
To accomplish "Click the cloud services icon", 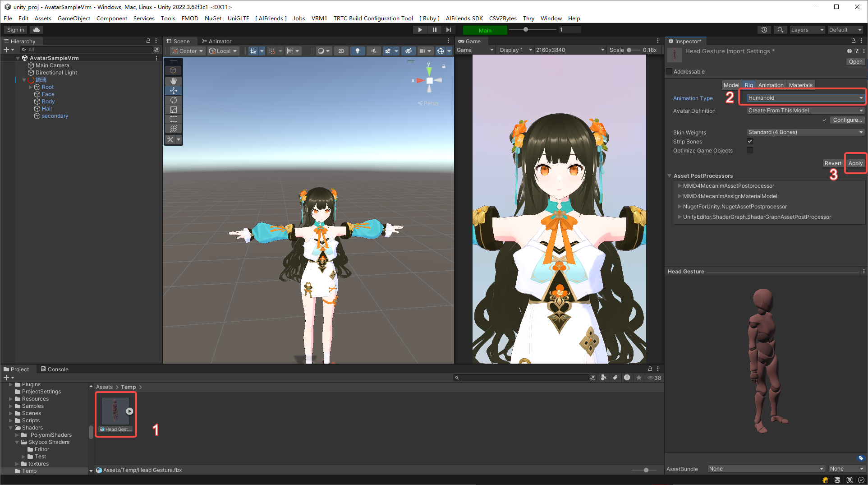I will tap(37, 30).
